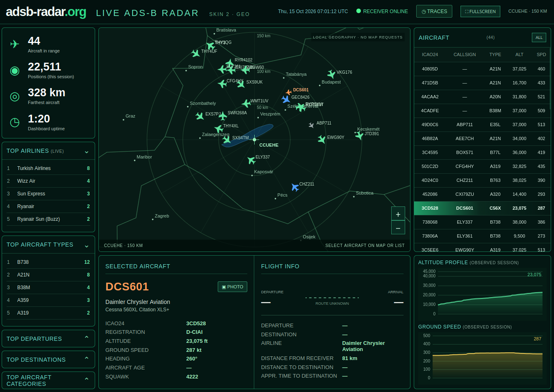Select the CXI79ZU aircraft row
Screen dimensions: 554x392
(x=482, y=194)
